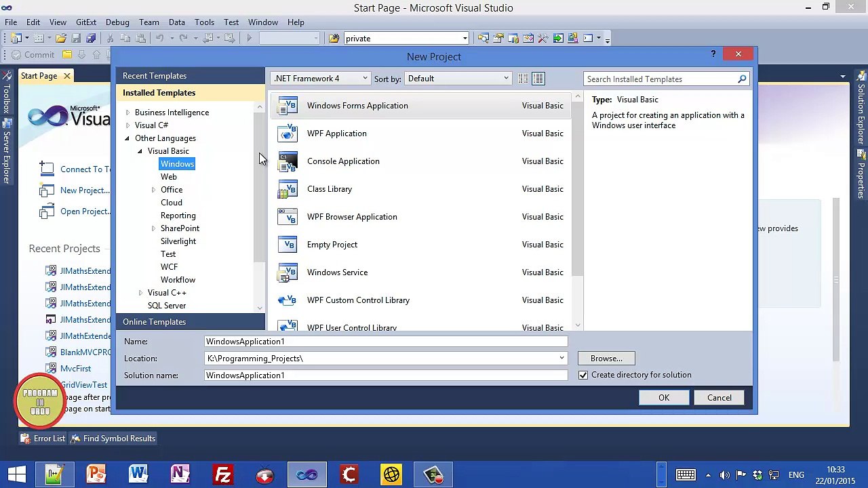The image size is (868, 488).
Task: Open the Debug menu
Action: (x=117, y=22)
